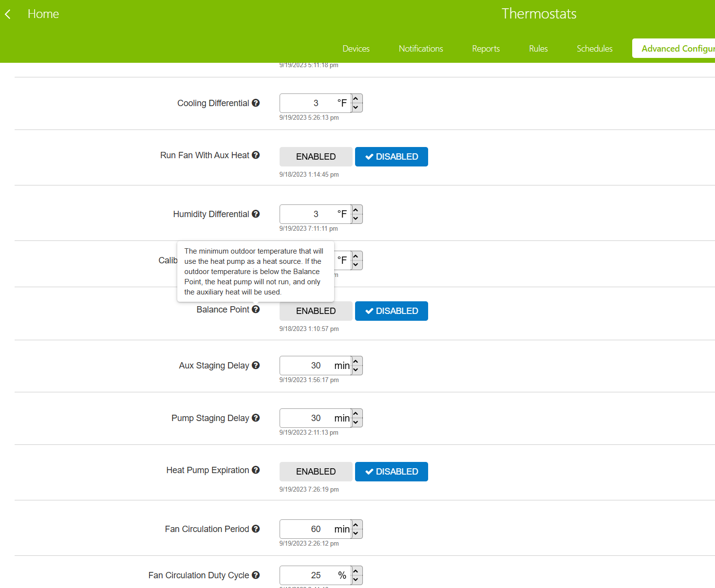
Task: Go to the Notifications tab
Action: [x=421, y=49]
